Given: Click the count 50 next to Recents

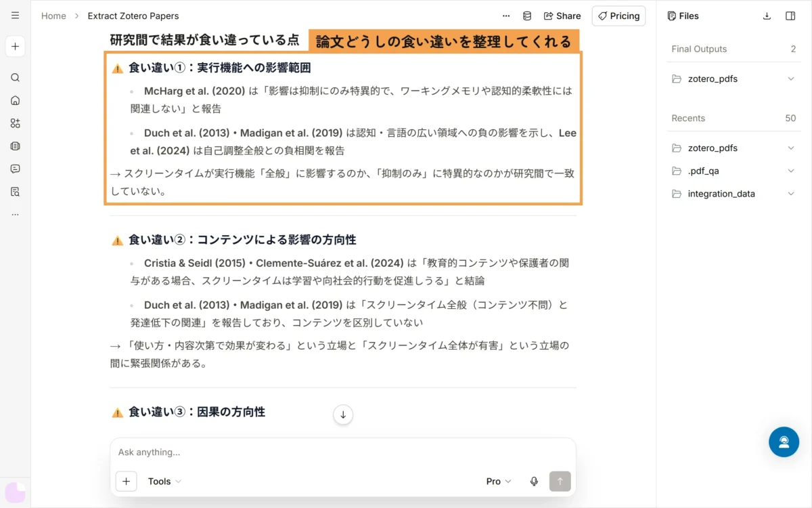Looking at the screenshot, I should [790, 118].
